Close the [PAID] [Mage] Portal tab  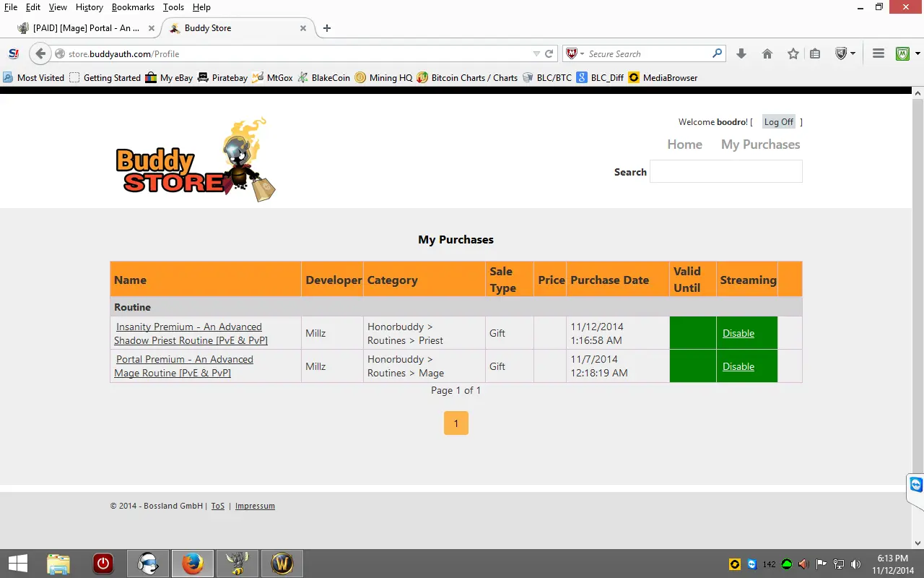pos(151,28)
